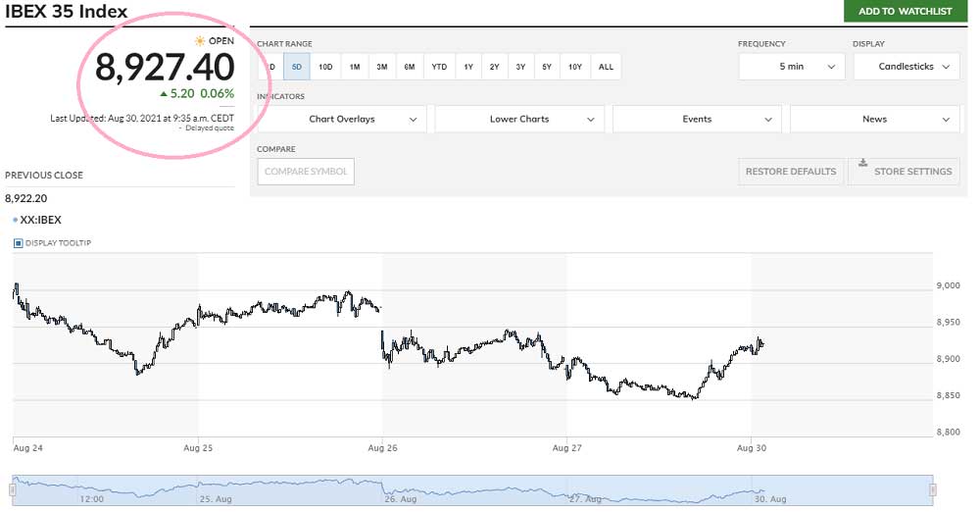Click the 0.06% percent change
This screenshot has width=980, height=512.
coord(217,93)
